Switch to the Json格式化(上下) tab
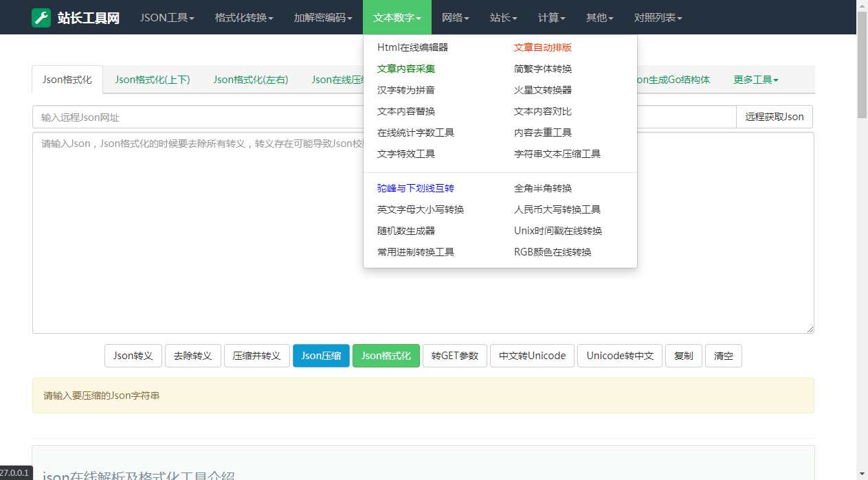Viewport: 868px width, 480px height. (151, 79)
